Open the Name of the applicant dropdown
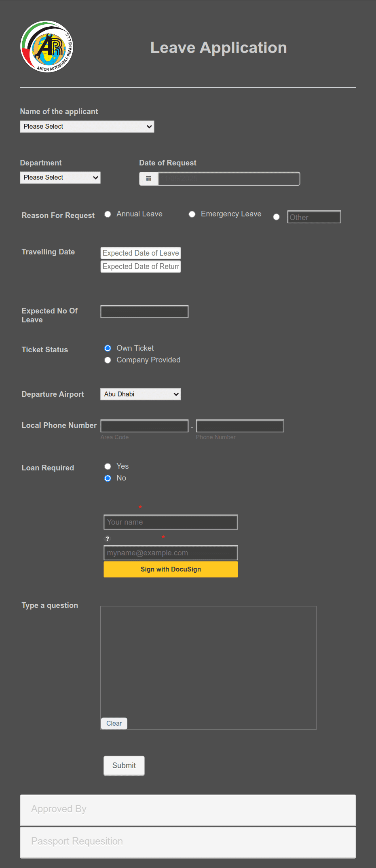This screenshot has width=376, height=868. pos(87,127)
